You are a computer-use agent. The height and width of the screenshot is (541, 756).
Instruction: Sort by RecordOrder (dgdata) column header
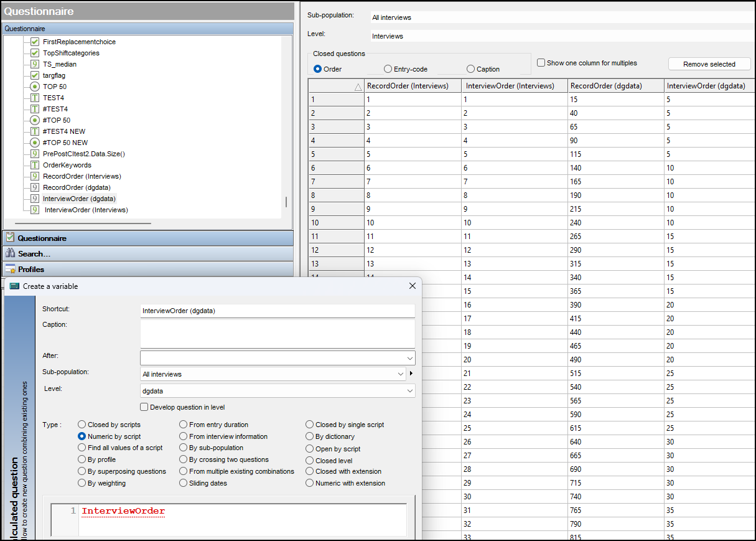point(615,86)
